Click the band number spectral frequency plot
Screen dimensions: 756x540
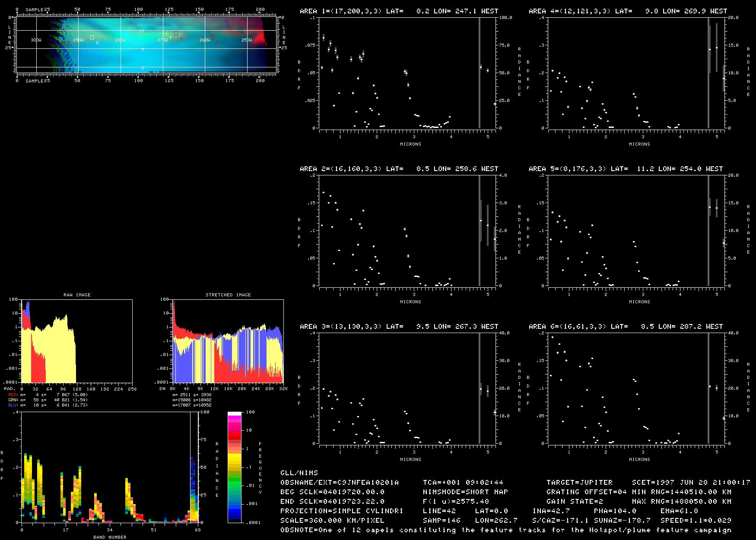110,467
